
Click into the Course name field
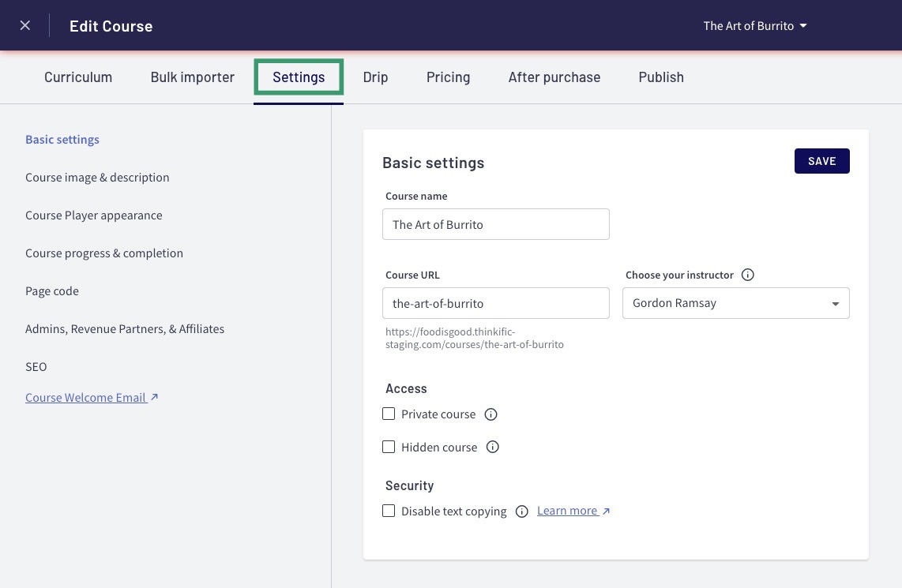pyautogui.click(x=495, y=224)
